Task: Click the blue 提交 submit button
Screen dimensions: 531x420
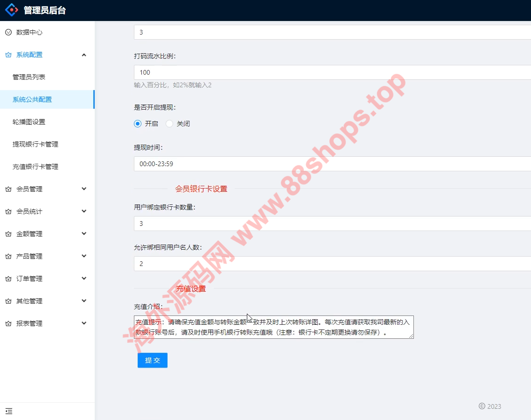Action: point(152,360)
